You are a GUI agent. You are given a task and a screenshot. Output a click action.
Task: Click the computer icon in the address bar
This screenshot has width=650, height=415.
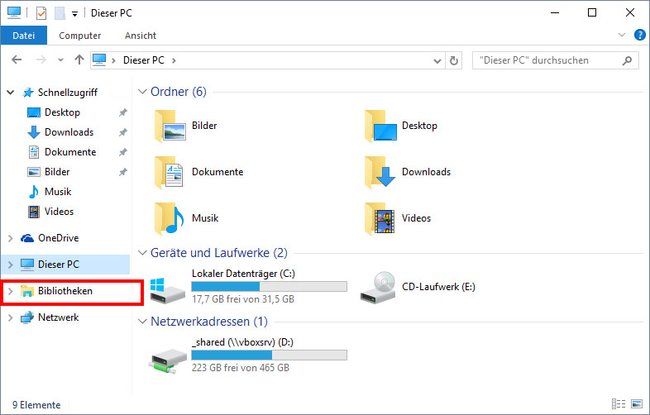point(99,60)
